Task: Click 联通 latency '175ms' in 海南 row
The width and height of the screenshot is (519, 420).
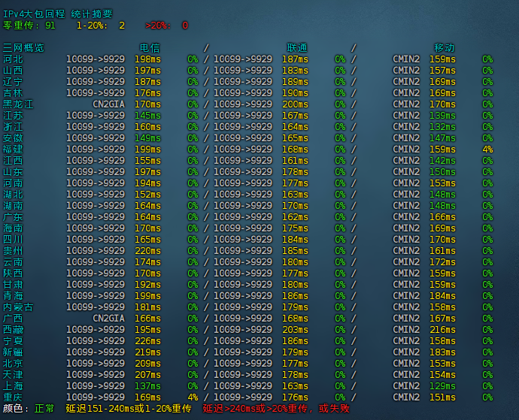Action: pos(295,228)
